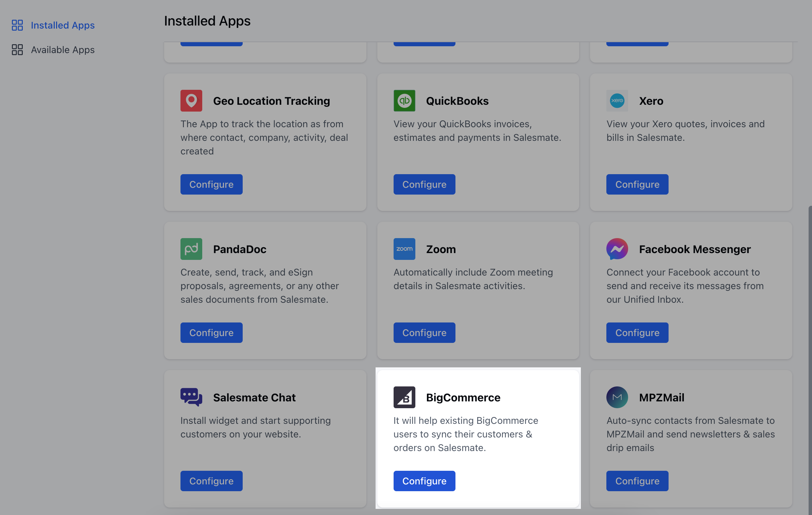Switch to the Available Apps section

click(x=63, y=49)
